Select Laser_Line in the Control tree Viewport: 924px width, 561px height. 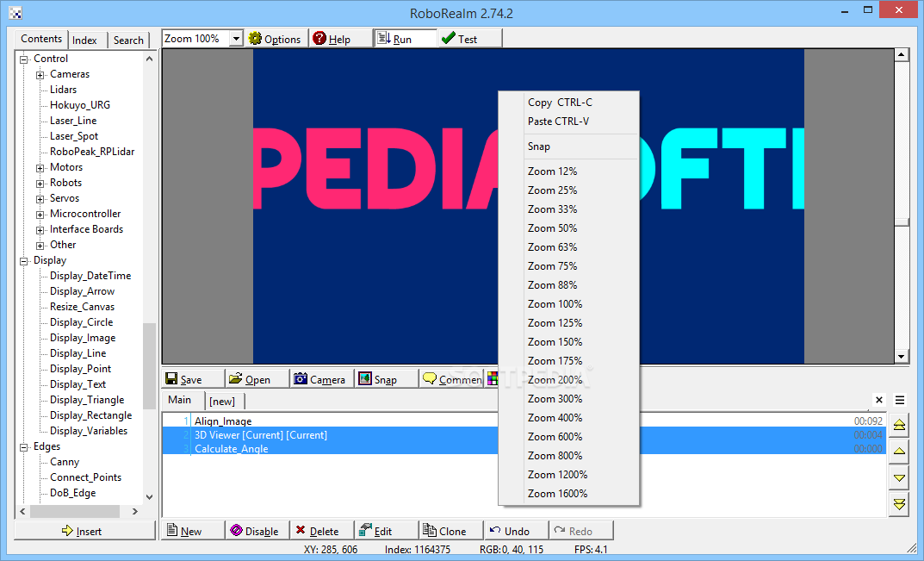click(x=74, y=121)
